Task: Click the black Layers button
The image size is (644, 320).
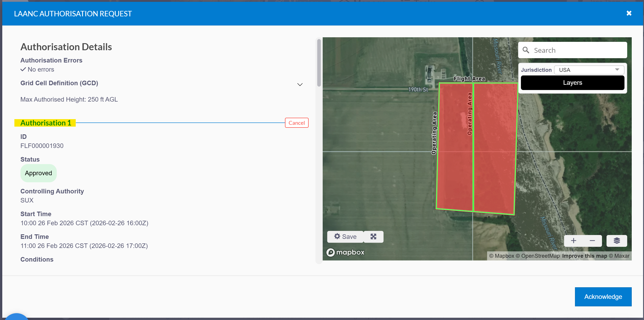Action: click(x=572, y=83)
